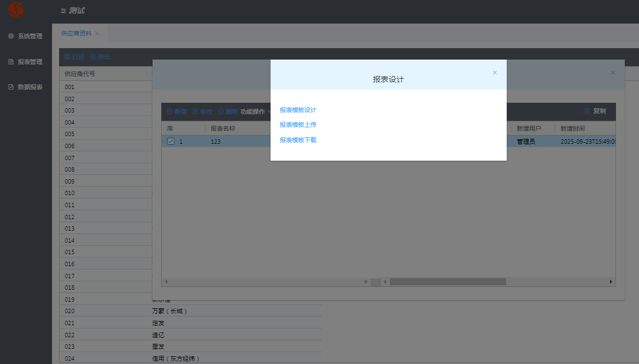The width and height of the screenshot is (639, 364).
Task: Open the 报表模板设计 link
Action: click(298, 110)
